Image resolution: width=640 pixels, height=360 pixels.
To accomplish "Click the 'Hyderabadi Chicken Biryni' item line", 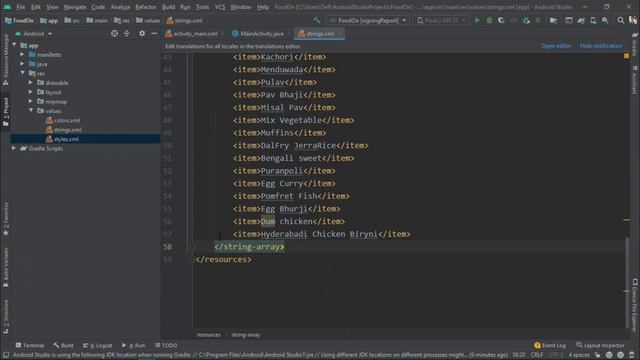I will pyautogui.click(x=322, y=234).
